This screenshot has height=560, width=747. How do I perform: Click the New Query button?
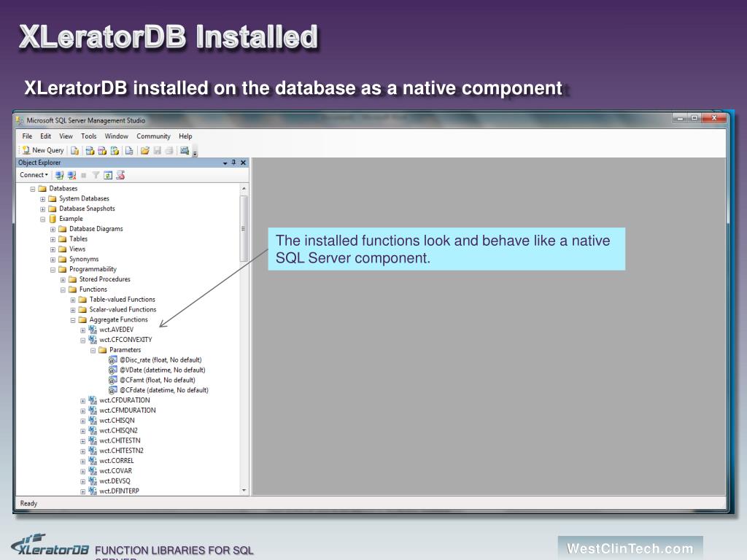43,150
